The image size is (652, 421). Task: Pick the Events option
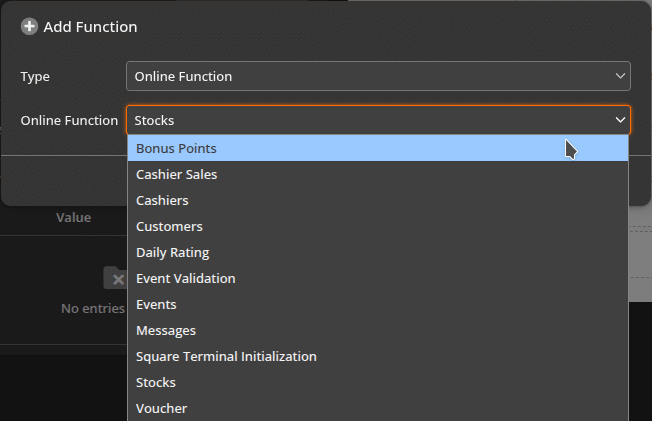tap(378, 305)
